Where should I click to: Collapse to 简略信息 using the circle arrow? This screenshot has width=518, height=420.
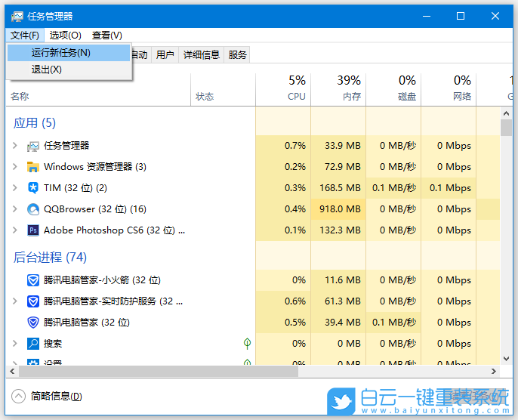[x=18, y=396]
